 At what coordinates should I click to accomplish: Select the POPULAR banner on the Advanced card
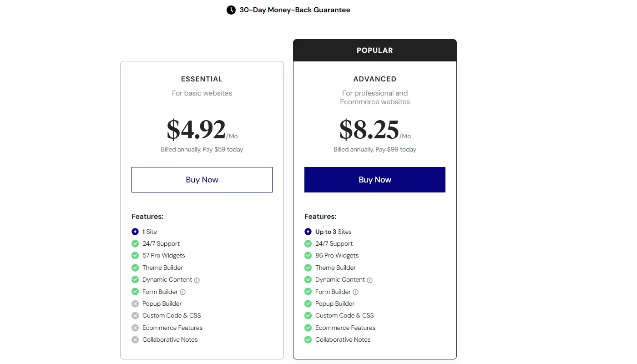pos(374,50)
